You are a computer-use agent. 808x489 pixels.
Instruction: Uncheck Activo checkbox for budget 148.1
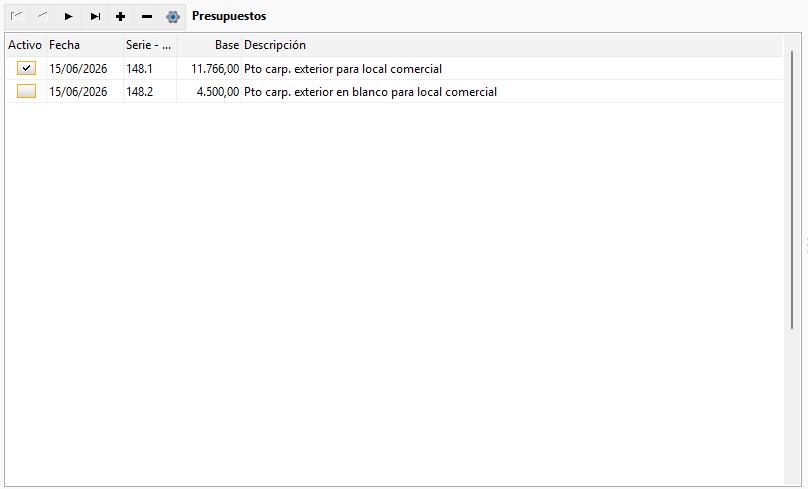pos(26,68)
